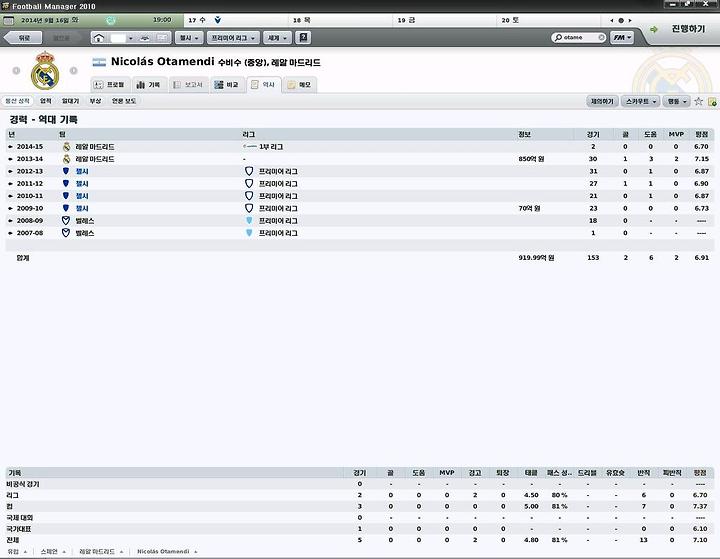Select the 언론 보도 sub-tab
The width and height of the screenshot is (720, 559).
pos(124,101)
